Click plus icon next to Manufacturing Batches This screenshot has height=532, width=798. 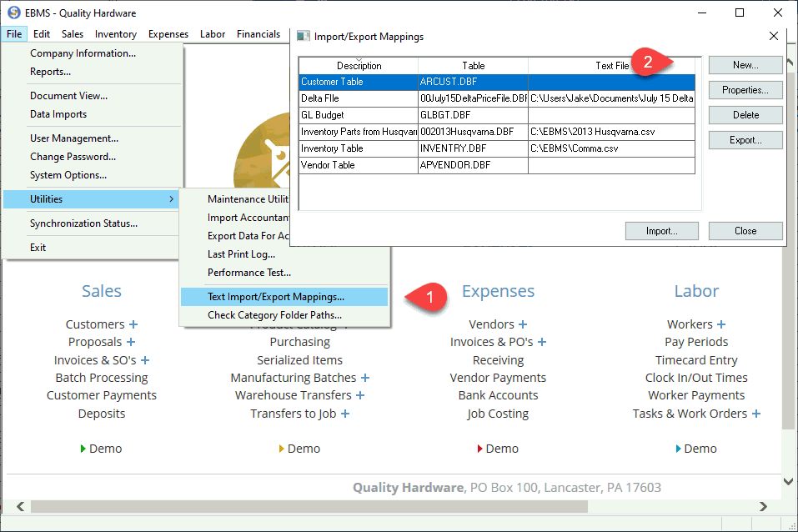point(365,378)
